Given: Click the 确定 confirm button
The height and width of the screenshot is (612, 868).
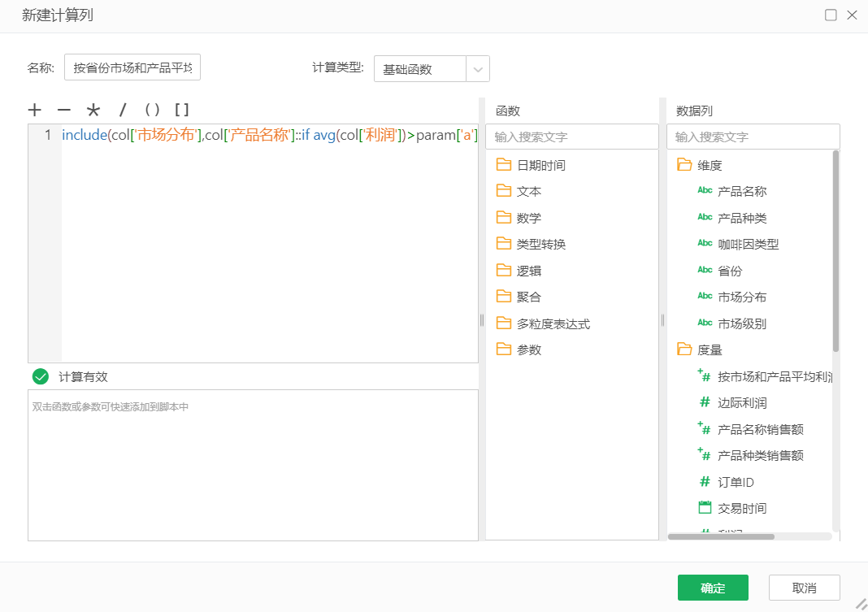Looking at the screenshot, I should coord(713,587).
